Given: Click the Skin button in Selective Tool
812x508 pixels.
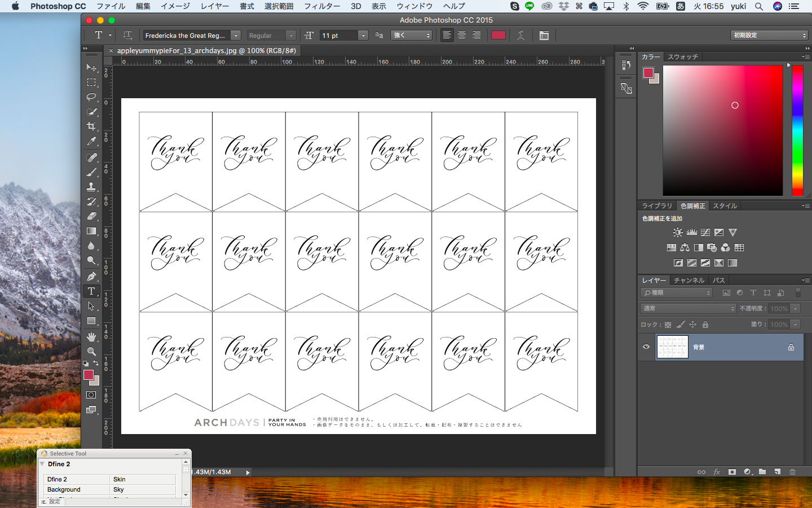Looking at the screenshot, I should [143, 479].
